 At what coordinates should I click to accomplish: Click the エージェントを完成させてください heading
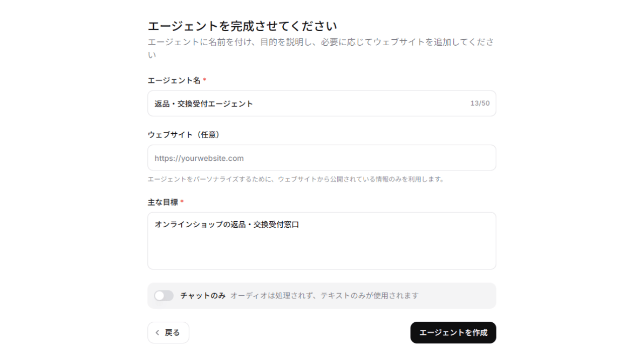242,26
